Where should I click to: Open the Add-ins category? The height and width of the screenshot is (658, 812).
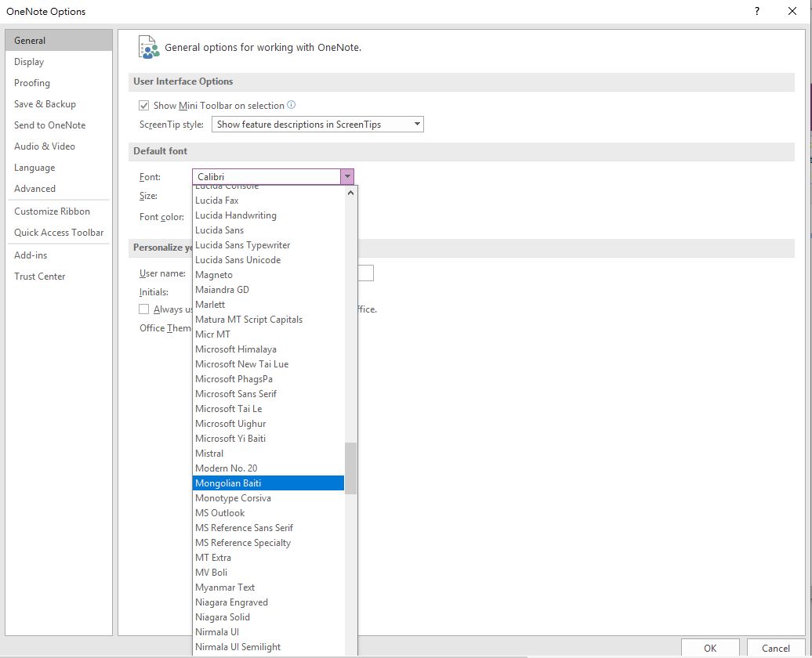pos(59,255)
